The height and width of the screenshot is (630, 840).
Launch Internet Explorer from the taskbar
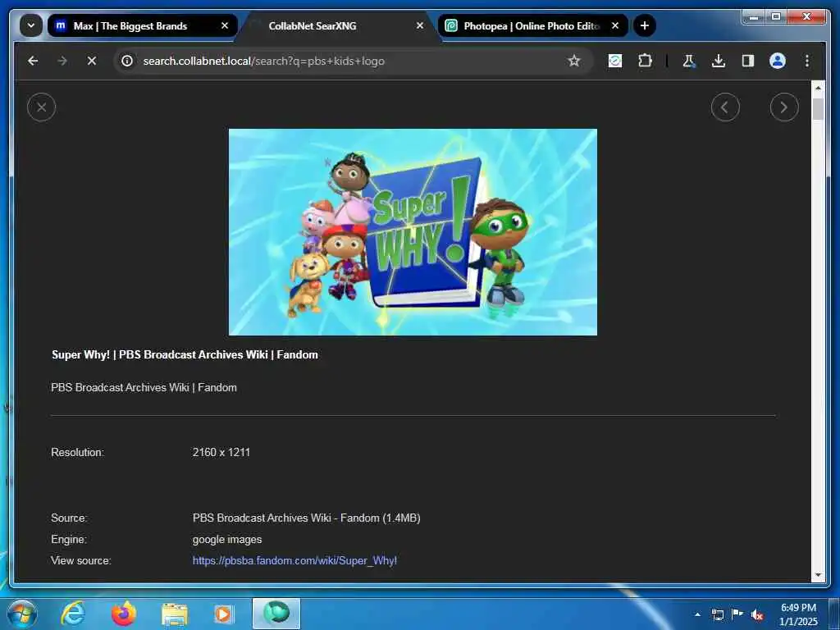click(73, 614)
